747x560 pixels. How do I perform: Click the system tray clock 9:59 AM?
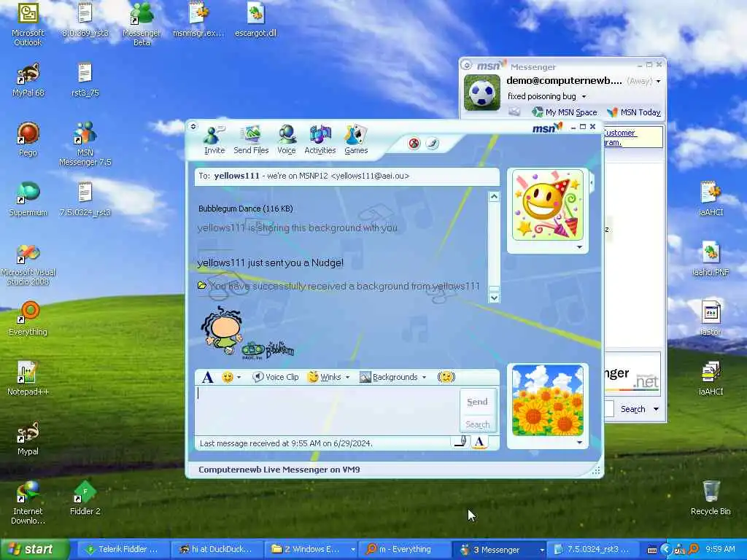tap(720, 549)
